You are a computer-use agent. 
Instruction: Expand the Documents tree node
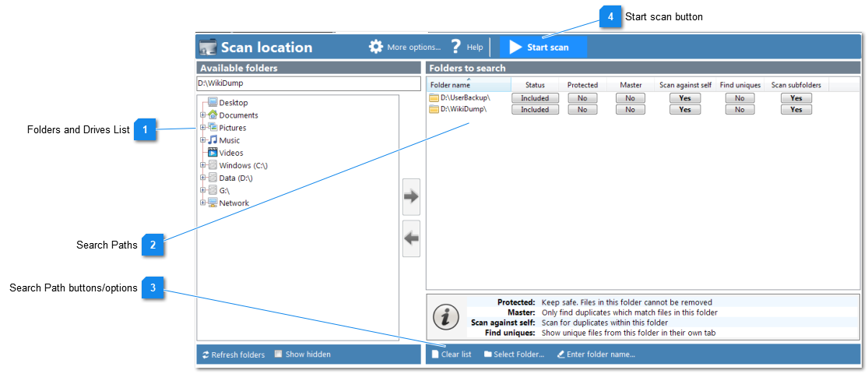point(202,115)
